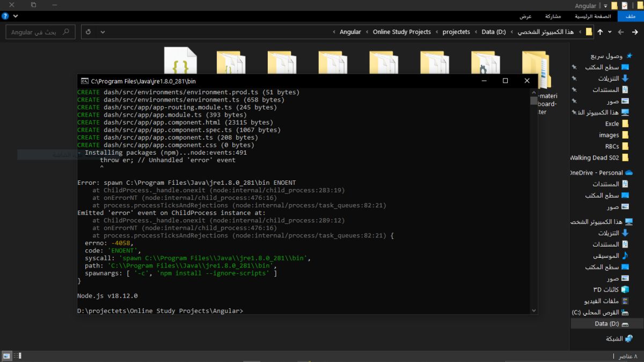Click 'CREATE dash/src/app/app.module.ts' console line
The height and width of the screenshot is (362, 644).
tap(162, 115)
